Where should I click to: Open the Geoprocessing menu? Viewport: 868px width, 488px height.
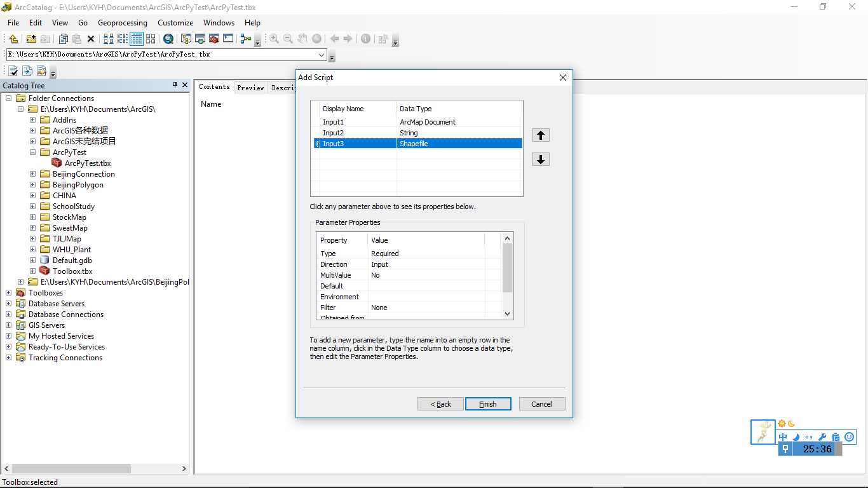[x=123, y=23]
